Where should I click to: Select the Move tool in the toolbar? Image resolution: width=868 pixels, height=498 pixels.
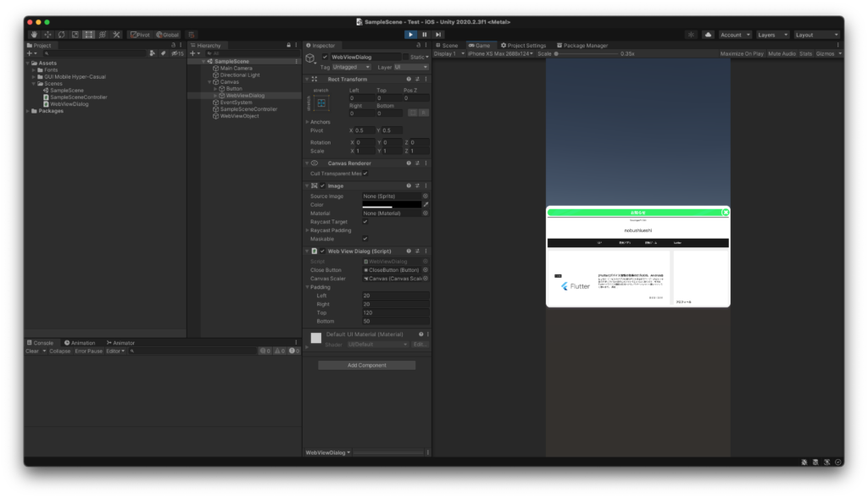(x=47, y=35)
